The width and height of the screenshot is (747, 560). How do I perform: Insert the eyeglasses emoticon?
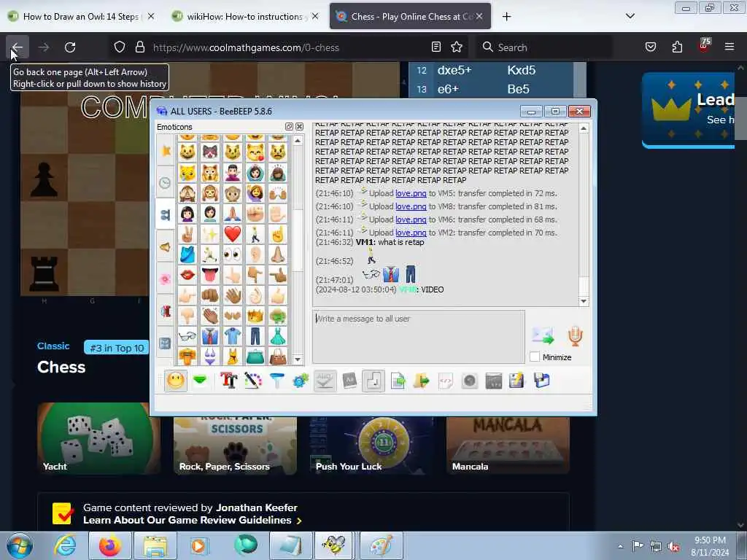pyautogui.click(x=187, y=336)
